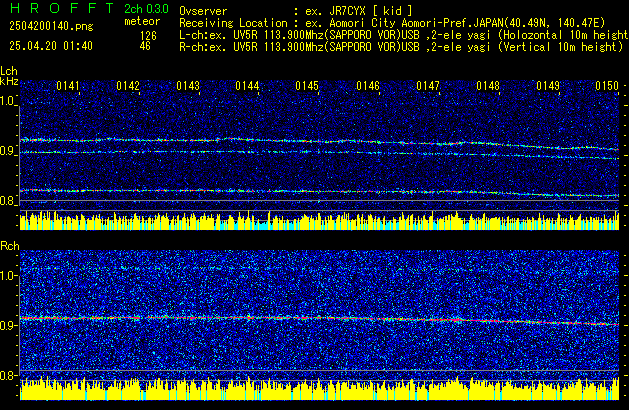
Task: Click the meteor count 126
Action: click(148, 36)
